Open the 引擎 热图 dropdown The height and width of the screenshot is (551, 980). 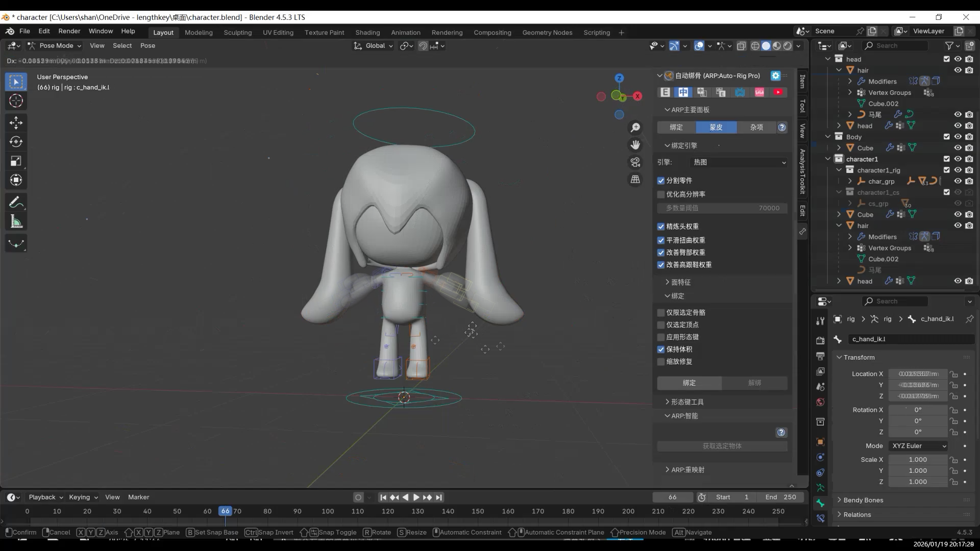coord(738,162)
